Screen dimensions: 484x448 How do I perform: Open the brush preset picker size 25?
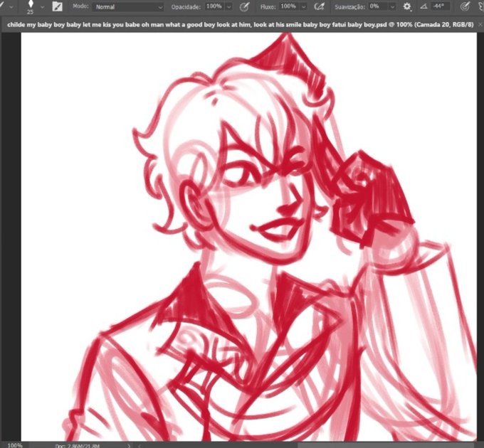click(30, 7)
